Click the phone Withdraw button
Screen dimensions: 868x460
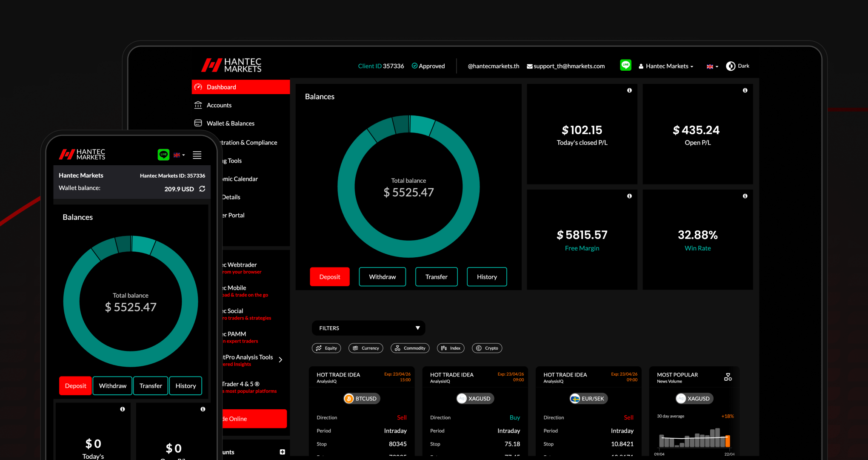coord(113,386)
